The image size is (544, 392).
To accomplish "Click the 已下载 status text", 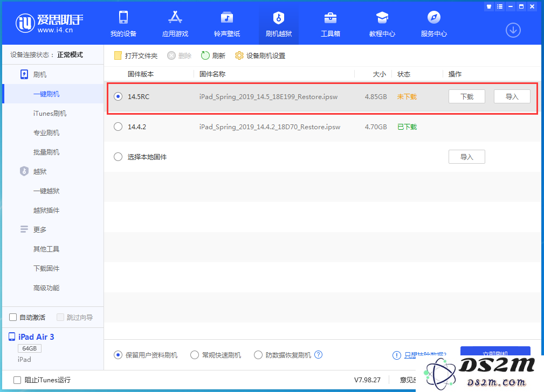I will click(x=407, y=127).
